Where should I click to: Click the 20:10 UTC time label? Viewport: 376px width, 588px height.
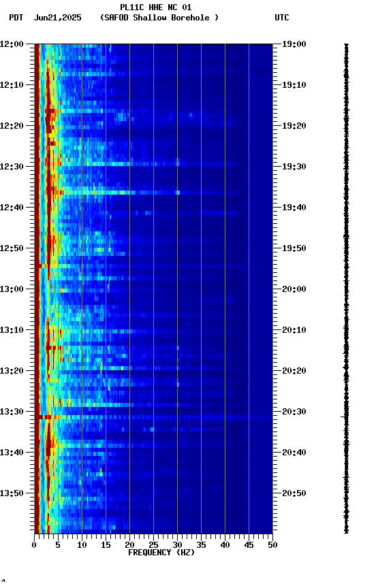pos(294,330)
